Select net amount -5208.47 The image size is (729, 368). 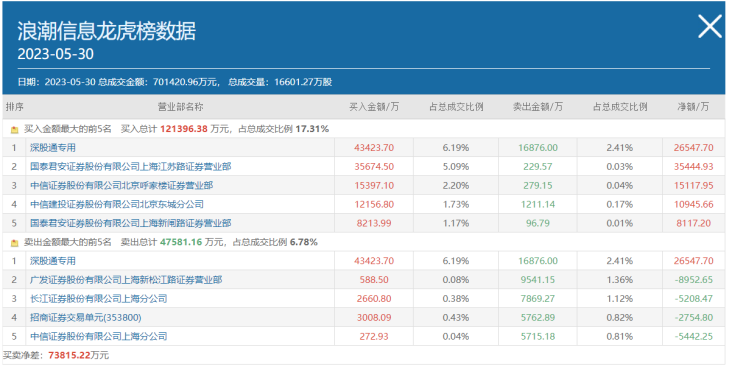click(x=694, y=299)
